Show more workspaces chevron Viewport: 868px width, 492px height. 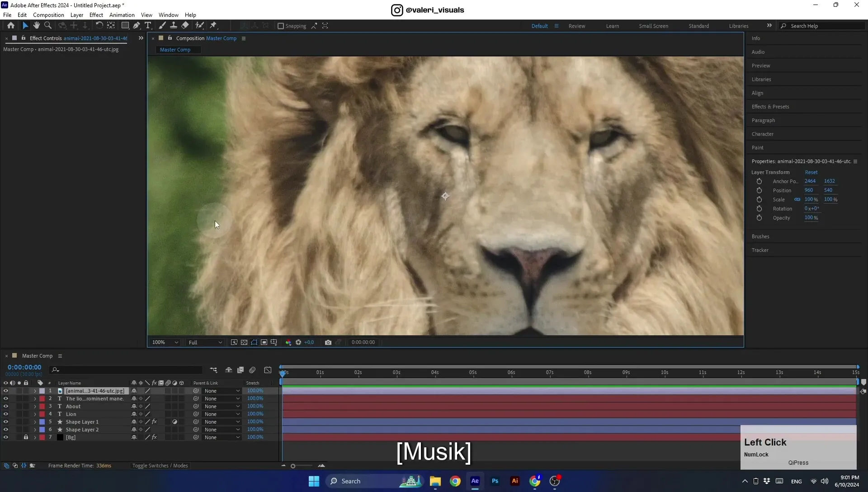click(769, 26)
